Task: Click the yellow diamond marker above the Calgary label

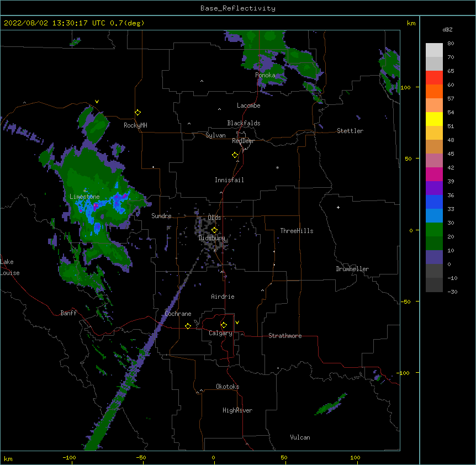Action: coord(224,325)
